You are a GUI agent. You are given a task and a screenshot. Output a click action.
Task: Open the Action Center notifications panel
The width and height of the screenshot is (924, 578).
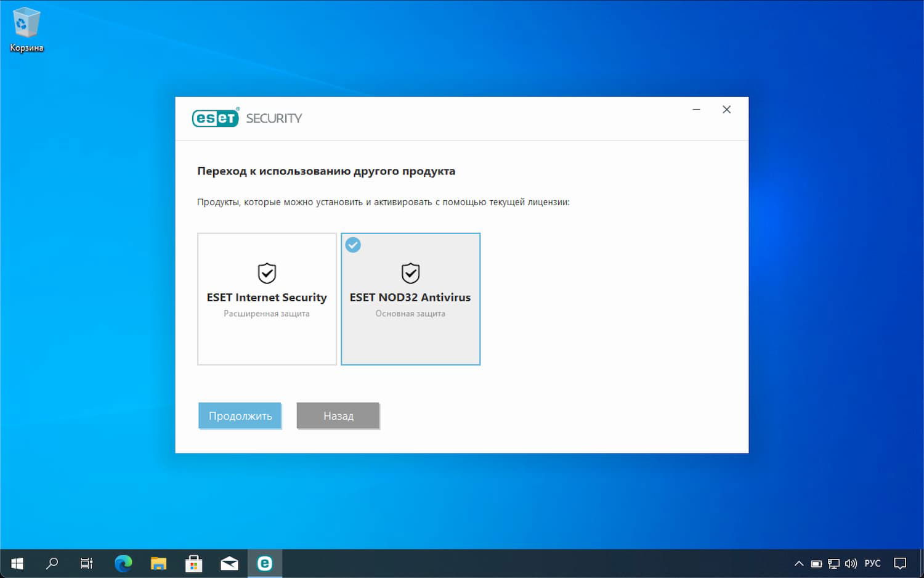(x=899, y=563)
